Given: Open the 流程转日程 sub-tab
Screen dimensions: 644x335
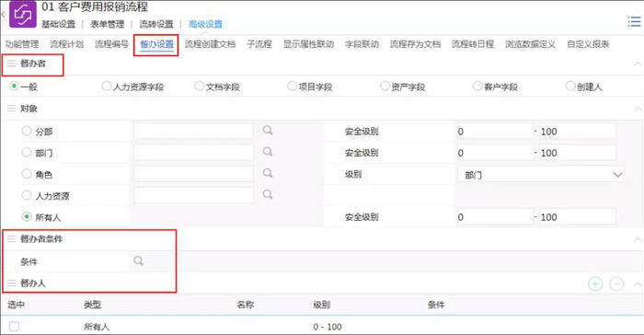Looking at the screenshot, I should tap(473, 44).
